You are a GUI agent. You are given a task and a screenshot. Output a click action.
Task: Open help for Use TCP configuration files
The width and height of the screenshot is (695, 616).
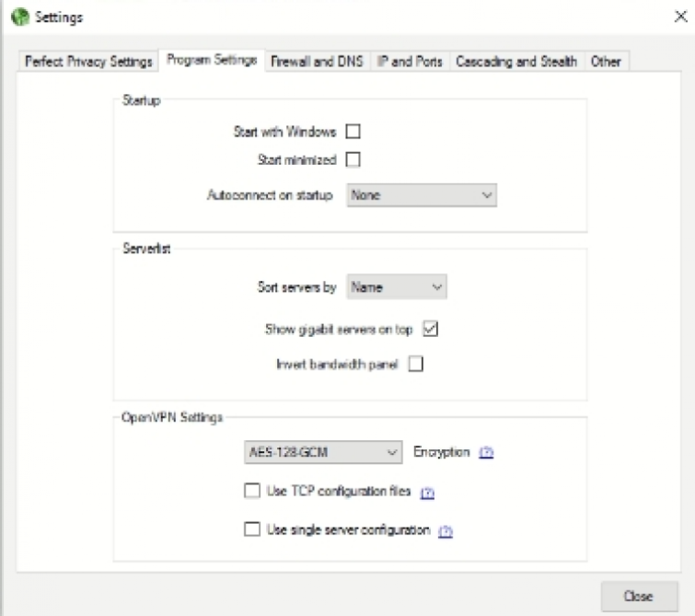[427, 493]
